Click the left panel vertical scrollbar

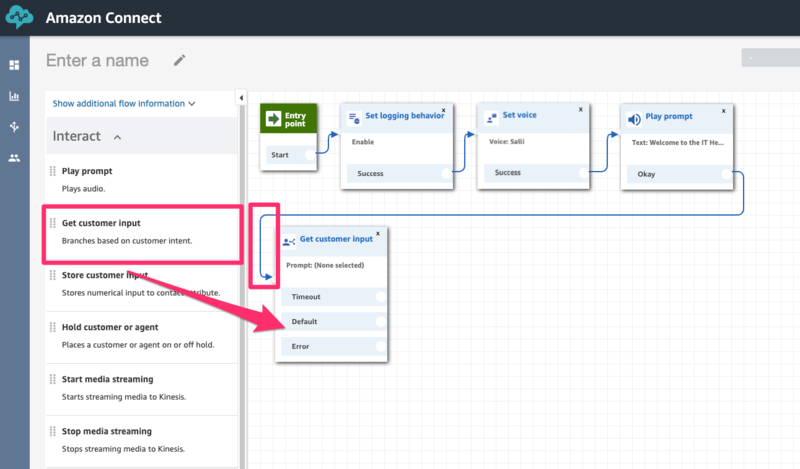tap(242, 286)
